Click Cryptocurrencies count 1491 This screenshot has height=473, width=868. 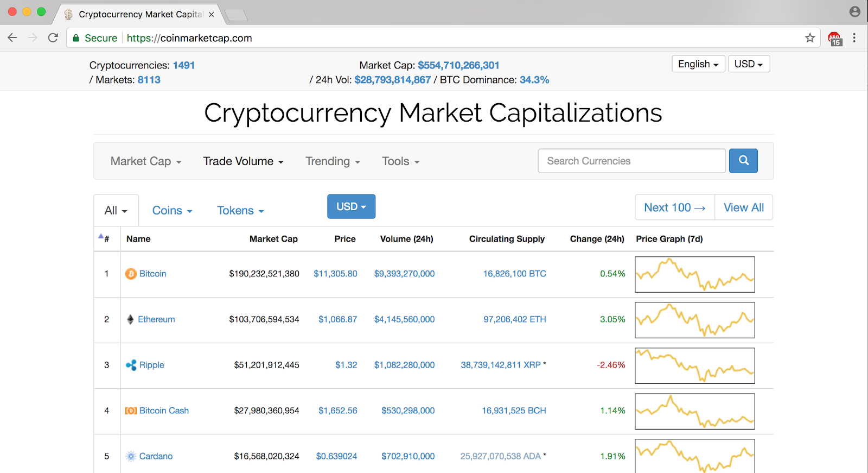coord(183,65)
